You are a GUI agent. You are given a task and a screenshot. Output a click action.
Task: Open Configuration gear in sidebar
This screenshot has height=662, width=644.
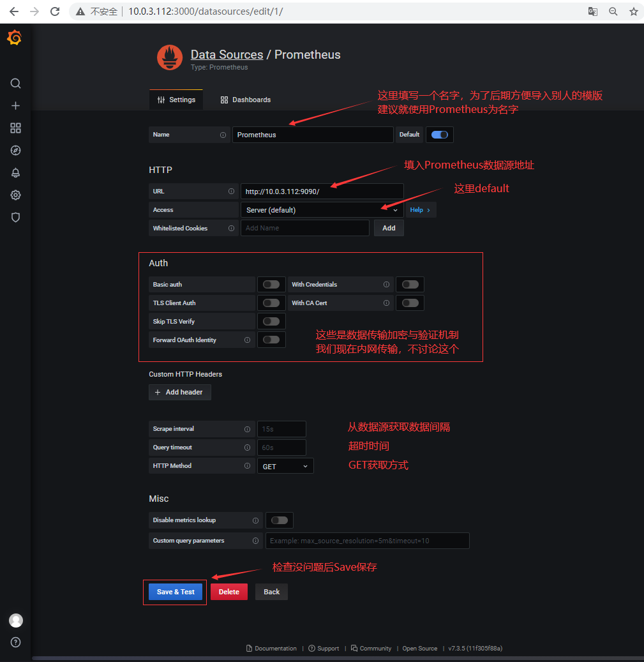[x=15, y=195]
